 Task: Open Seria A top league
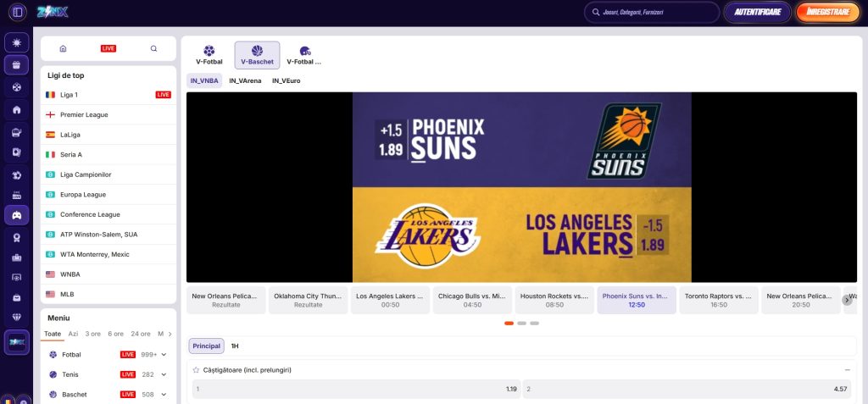pos(108,154)
